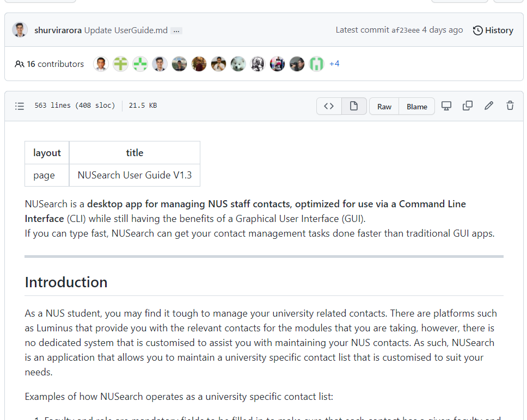Expand commit message ellipsis button
This screenshot has width=527, height=420.
(x=176, y=31)
